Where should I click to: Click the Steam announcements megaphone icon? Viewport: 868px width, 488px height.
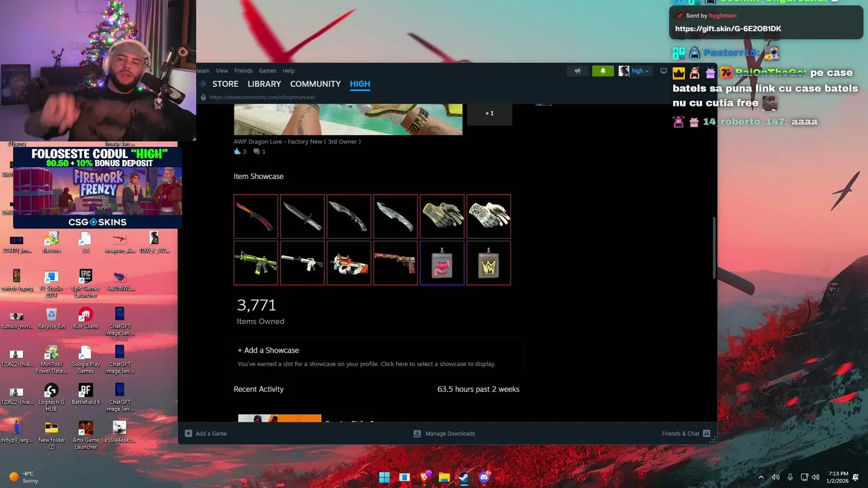point(578,70)
